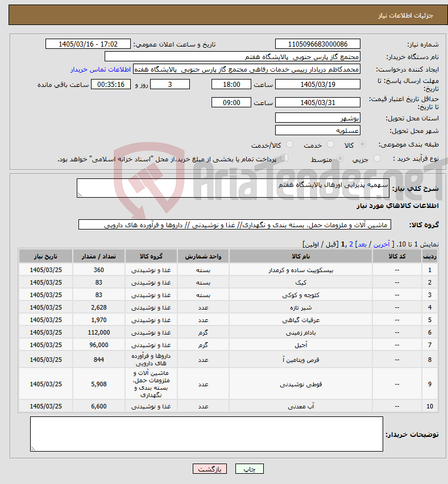Select the کالا/خدمت radio button
The width and height of the screenshot is (448, 484).
(x=289, y=144)
